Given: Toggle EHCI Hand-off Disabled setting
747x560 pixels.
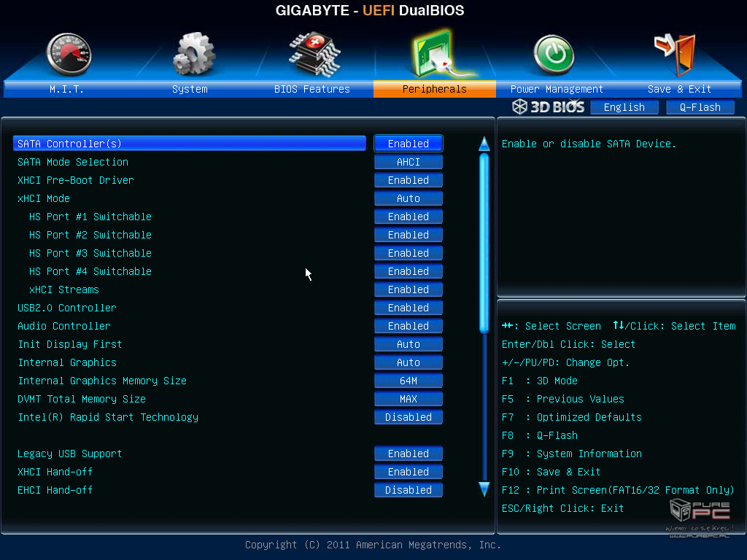Looking at the screenshot, I should point(409,490).
